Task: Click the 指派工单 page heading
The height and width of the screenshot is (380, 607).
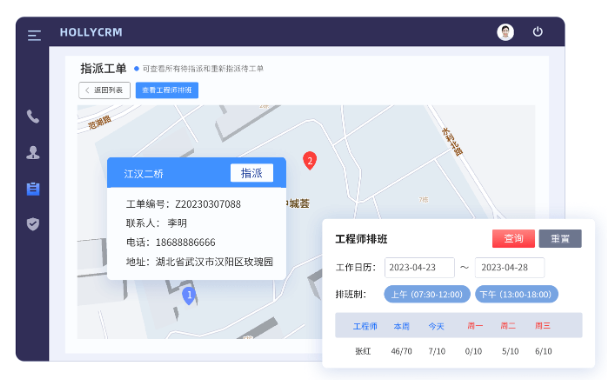Action: click(x=103, y=68)
